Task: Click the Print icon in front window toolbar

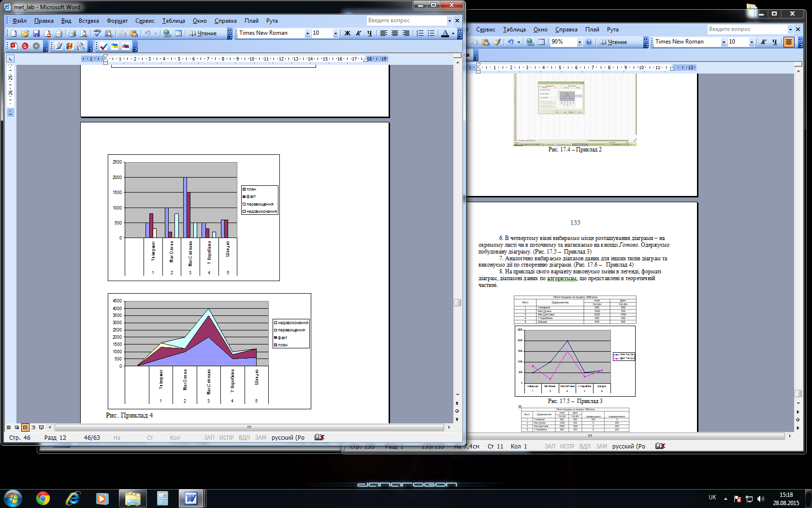Action: click(x=72, y=33)
